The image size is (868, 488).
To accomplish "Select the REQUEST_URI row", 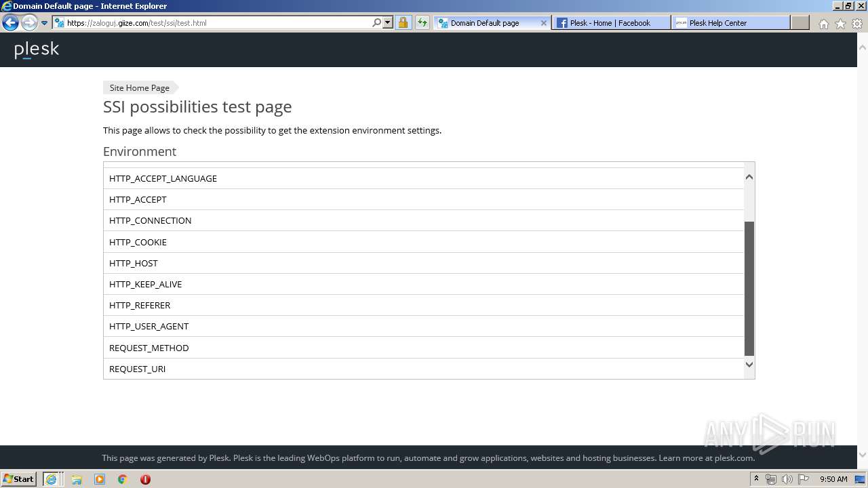I will pos(424,369).
